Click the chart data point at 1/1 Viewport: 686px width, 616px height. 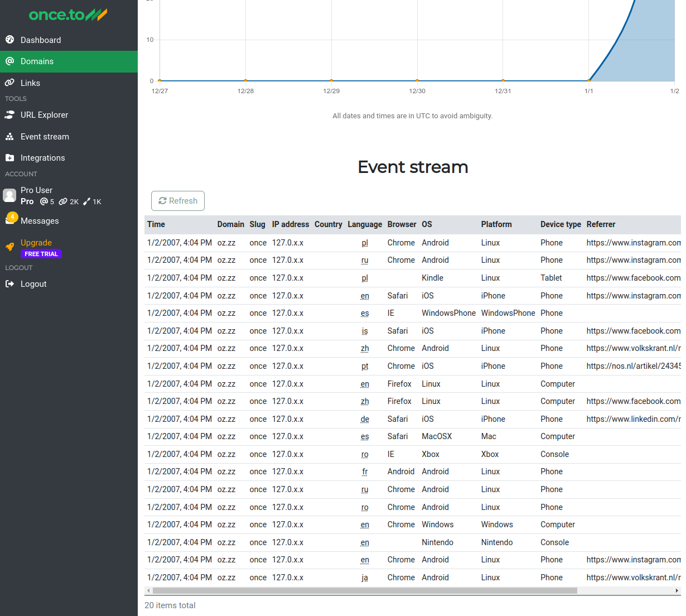coord(589,81)
